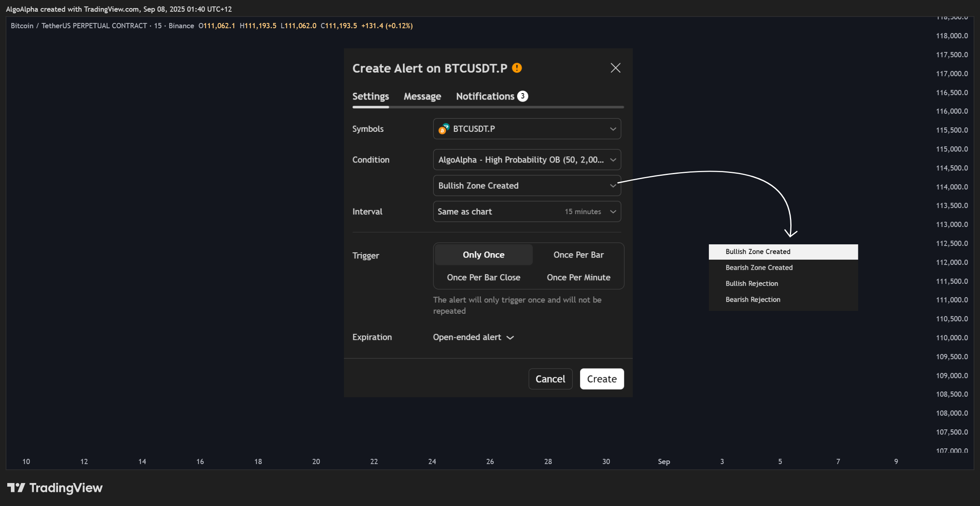This screenshot has width=980, height=506.
Task: Close the Create Alert dialog
Action: click(x=615, y=68)
